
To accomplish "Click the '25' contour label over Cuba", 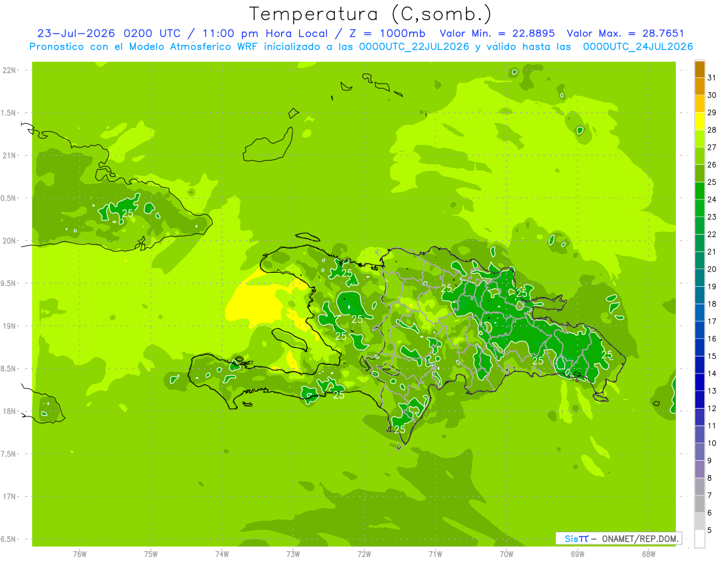I will (x=127, y=213).
